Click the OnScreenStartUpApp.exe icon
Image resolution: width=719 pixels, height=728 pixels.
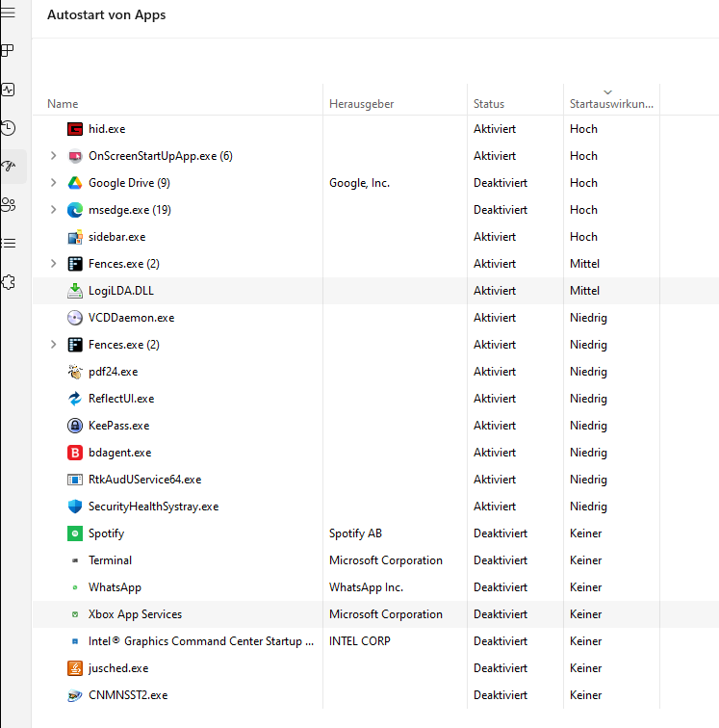(75, 156)
